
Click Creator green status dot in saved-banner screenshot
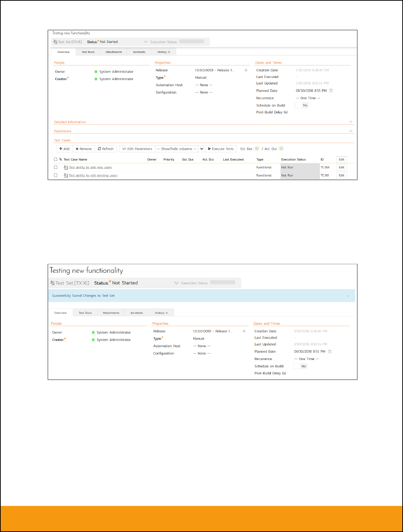(93, 340)
